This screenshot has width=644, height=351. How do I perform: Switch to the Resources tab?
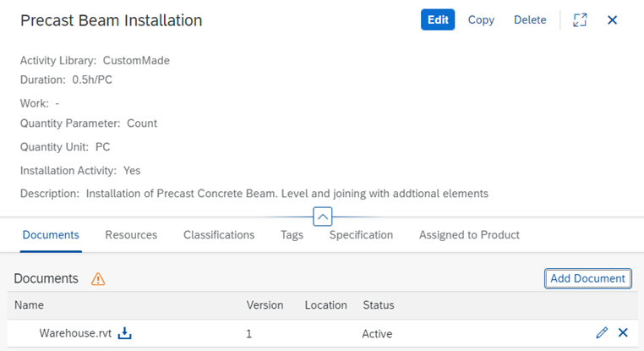[x=131, y=234]
